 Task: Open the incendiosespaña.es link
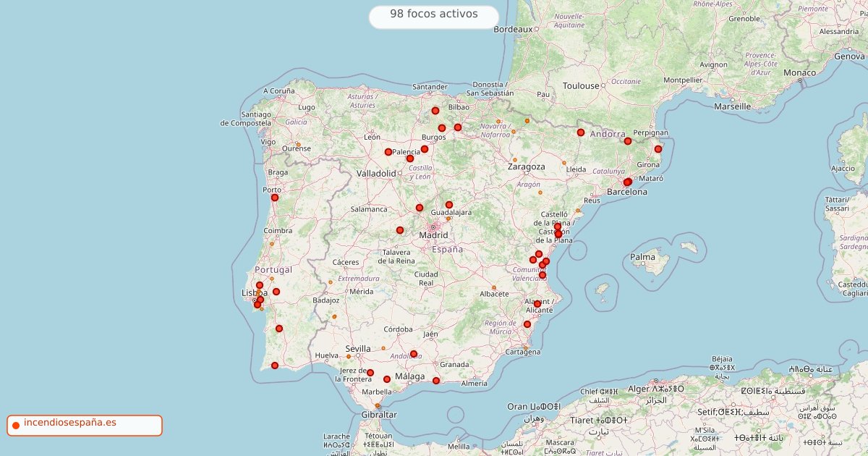pyautogui.click(x=69, y=423)
